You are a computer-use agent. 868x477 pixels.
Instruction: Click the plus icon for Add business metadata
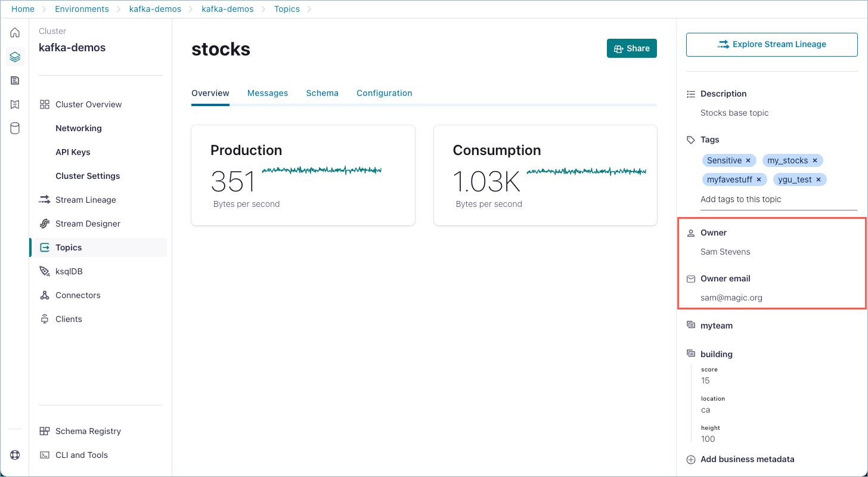(x=691, y=459)
